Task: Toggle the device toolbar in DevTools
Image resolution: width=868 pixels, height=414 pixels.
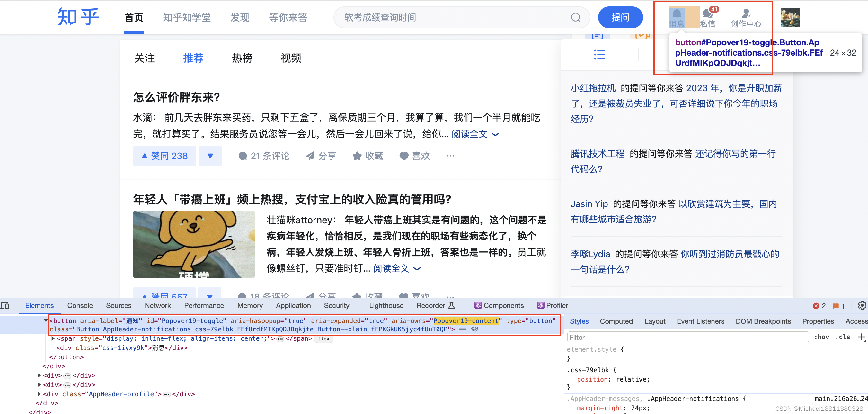Action: pos(5,305)
